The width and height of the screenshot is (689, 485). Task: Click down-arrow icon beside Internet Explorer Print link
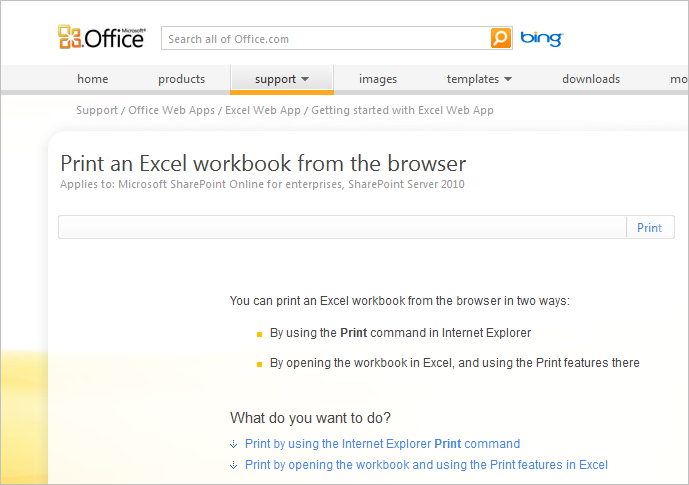click(x=234, y=444)
